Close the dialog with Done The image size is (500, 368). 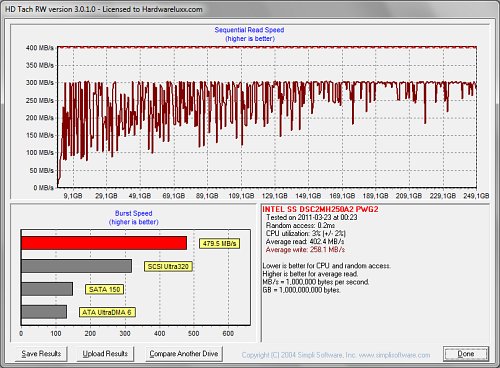pyautogui.click(x=466, y=354)
